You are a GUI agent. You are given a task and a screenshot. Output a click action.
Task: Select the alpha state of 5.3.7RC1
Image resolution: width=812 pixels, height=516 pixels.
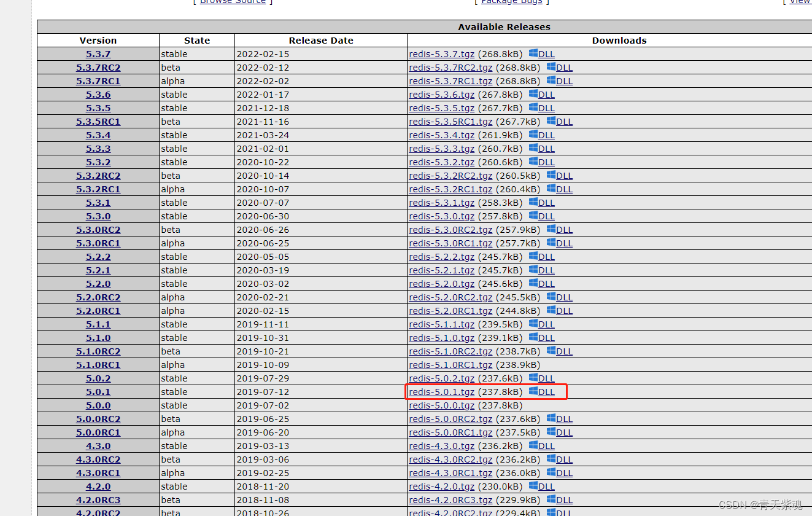[173, 81]
